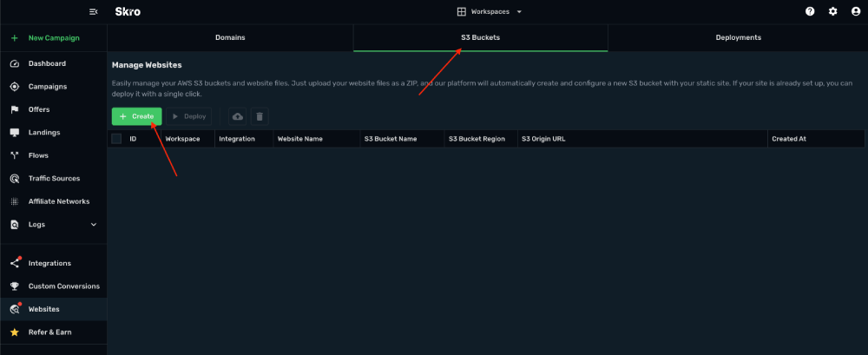Click the Websites sidebar icon
The width and height of the screenshot is (868, 355).
tap(15, 310)
